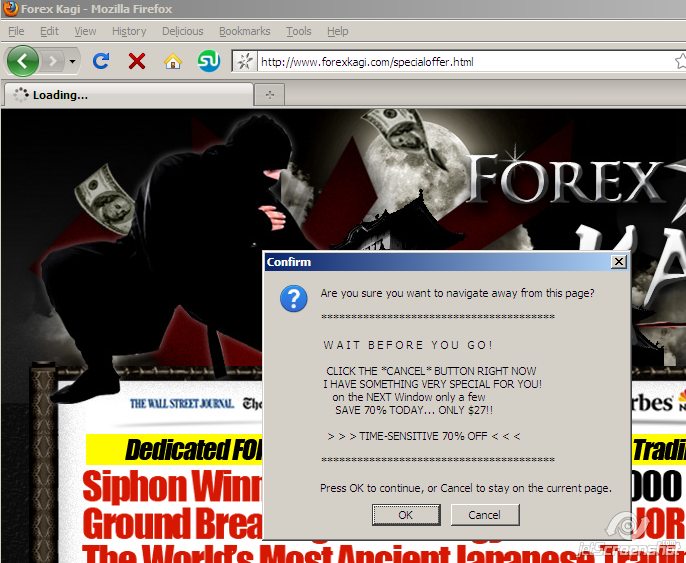Image resolution: width=686 pixels, height=563 pixels.
Task: Click 'SAVE 70% TODAY... ONLY $27!!' text
Action: pyautogui.click(x=414, y=410)
